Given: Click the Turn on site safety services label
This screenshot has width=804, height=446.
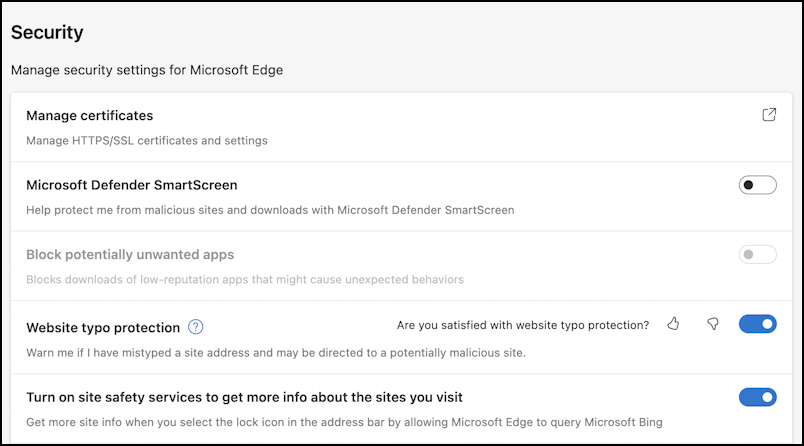Looking at the screenshot, I should pos(244,397).
